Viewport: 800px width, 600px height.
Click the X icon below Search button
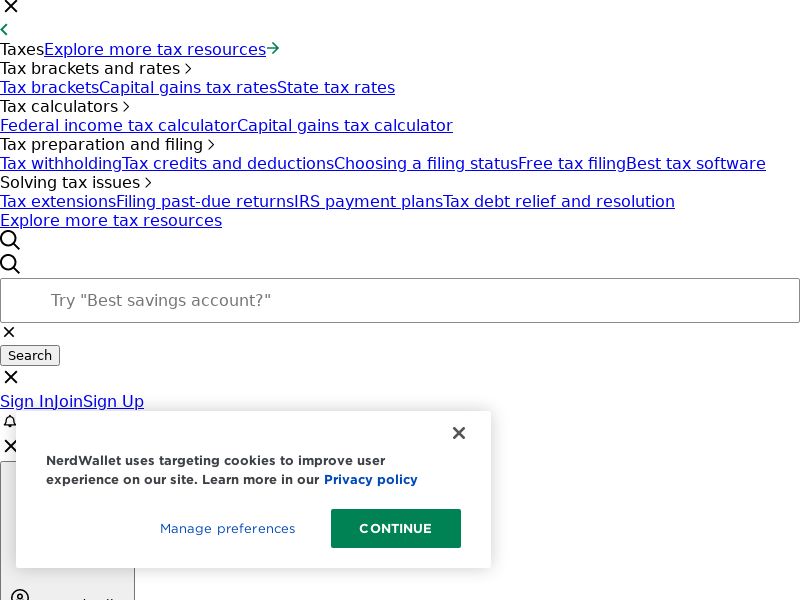click(11, 377)
